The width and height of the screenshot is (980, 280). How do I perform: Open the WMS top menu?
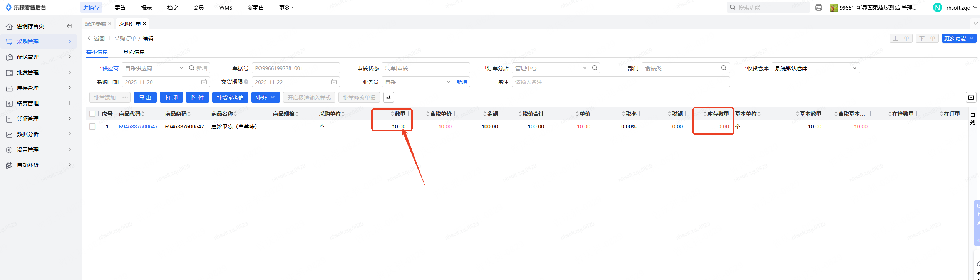[226, 8]
